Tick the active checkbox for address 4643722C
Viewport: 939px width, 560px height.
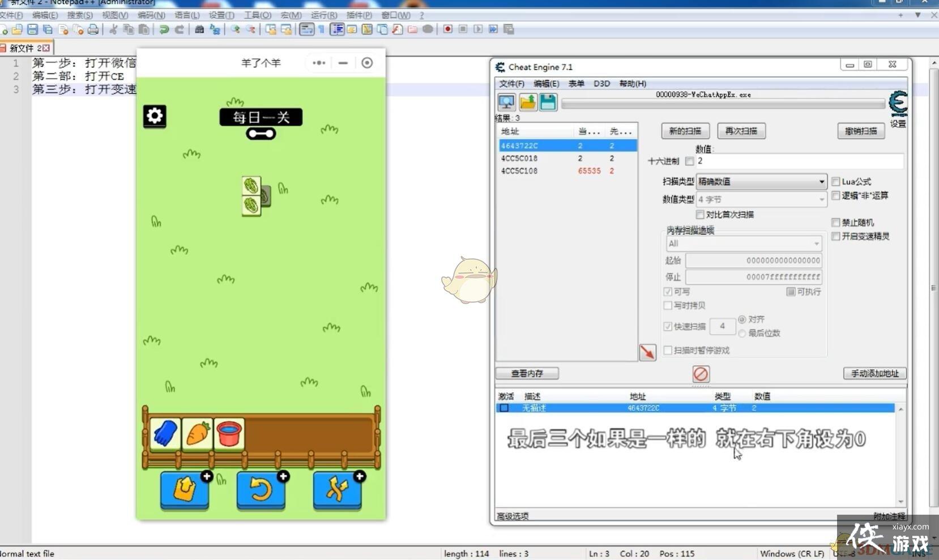point(504,408)
